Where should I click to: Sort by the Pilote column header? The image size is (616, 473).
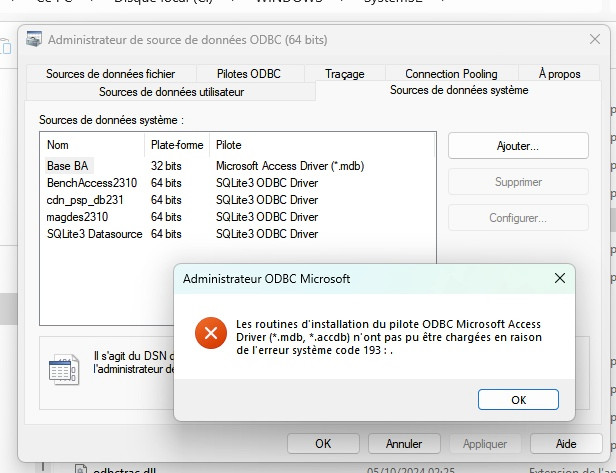[x=322, y=145]
